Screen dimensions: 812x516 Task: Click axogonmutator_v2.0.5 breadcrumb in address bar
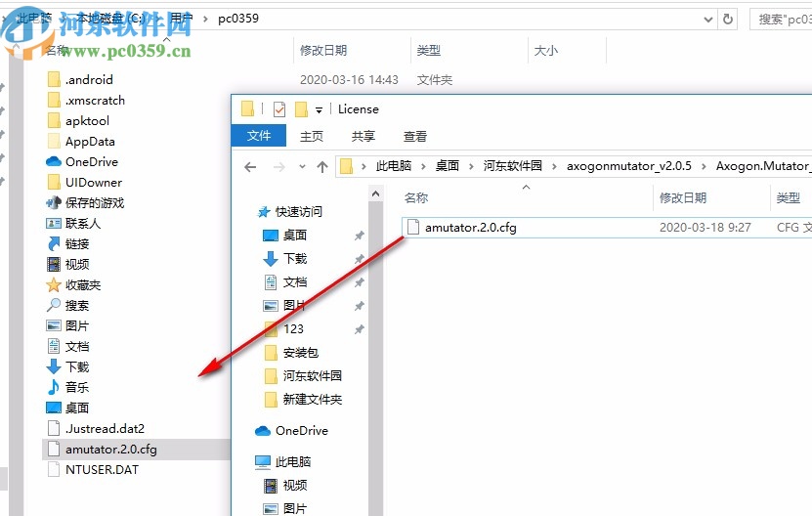(628, 166)
